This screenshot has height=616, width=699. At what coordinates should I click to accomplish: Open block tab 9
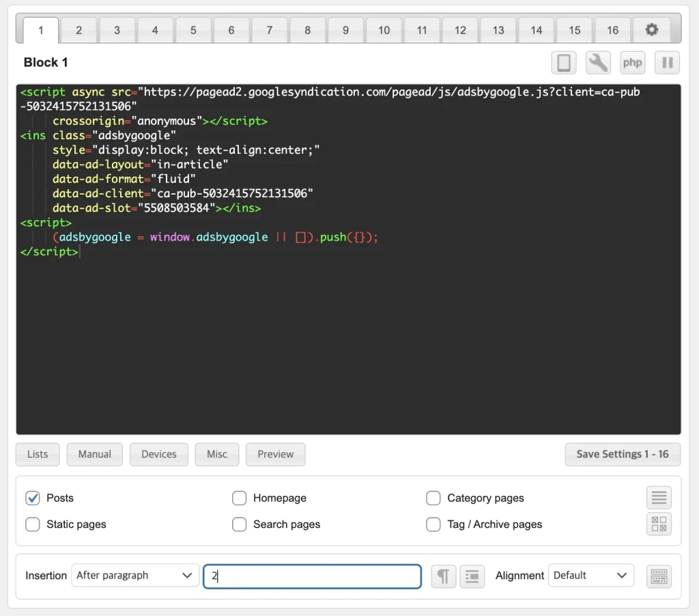(x=345, y=30)
